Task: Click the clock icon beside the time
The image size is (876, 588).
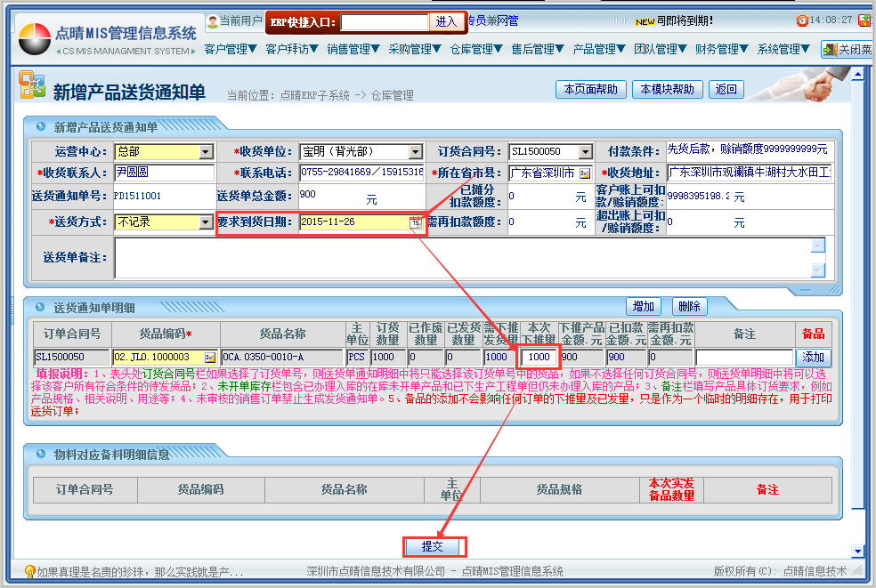Action: tap(802, 20)
